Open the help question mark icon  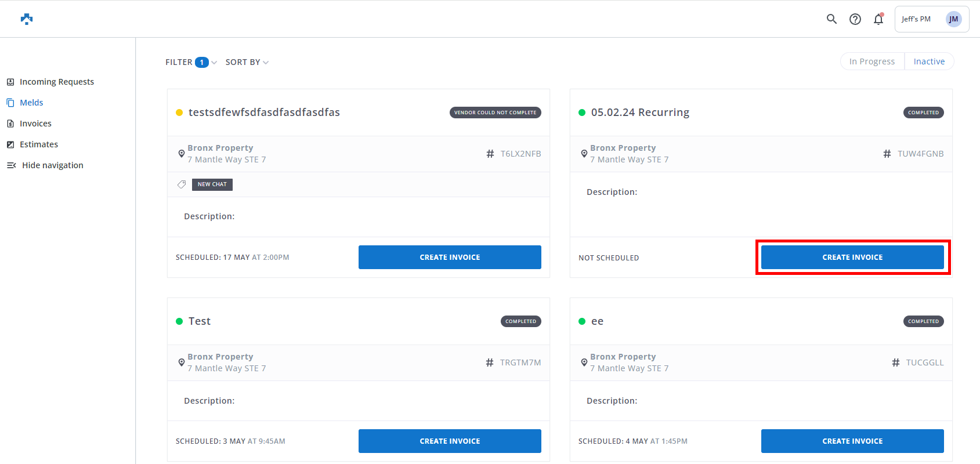tap(855, 19)
